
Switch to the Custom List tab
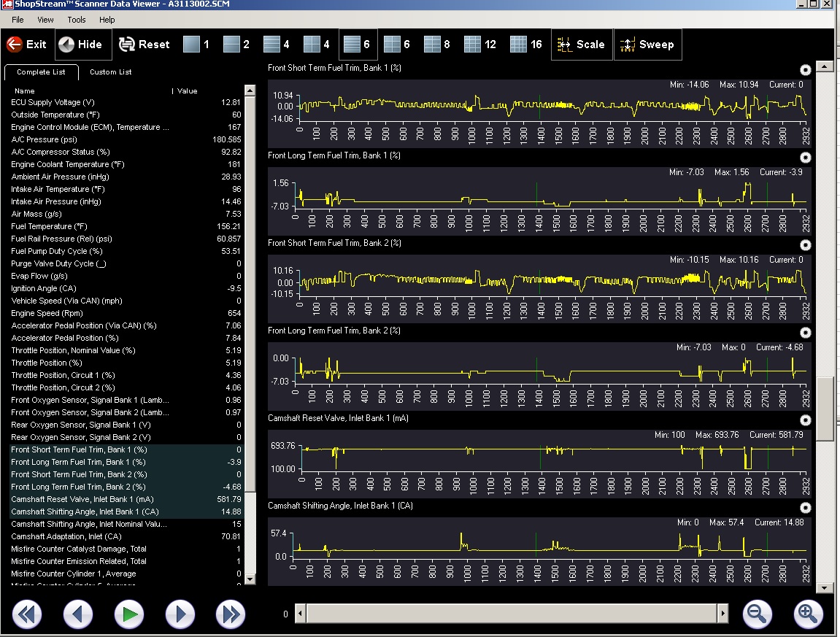click(110, 72)
